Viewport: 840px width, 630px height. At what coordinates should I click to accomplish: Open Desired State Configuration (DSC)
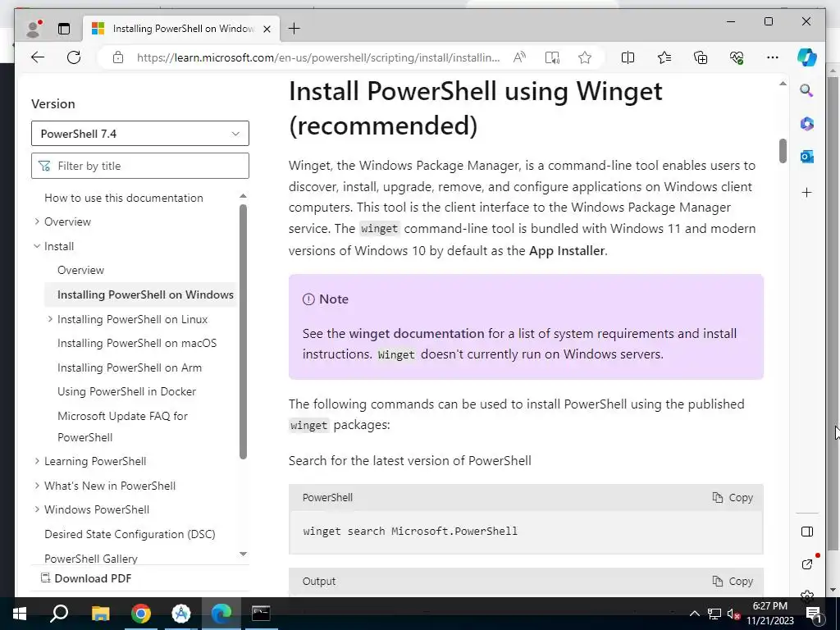tap(130, 534)
